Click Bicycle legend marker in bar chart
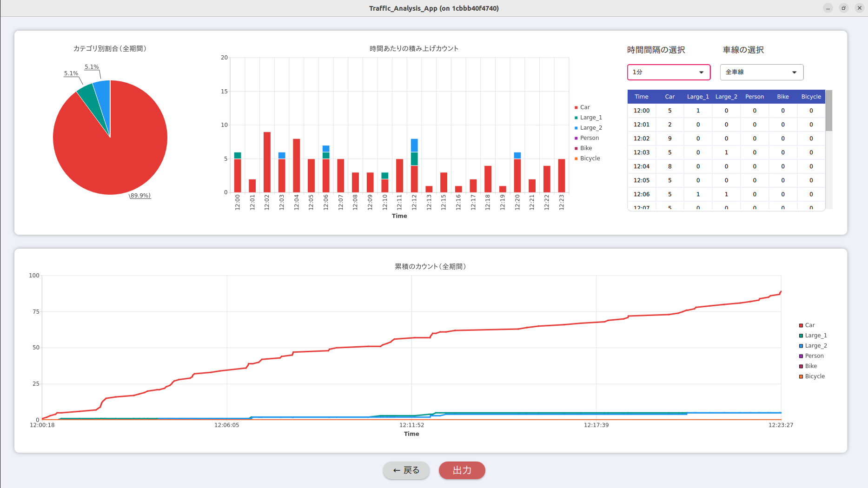Image resolution: width=868 pixels, height=488 pixels. click(576, 158)
